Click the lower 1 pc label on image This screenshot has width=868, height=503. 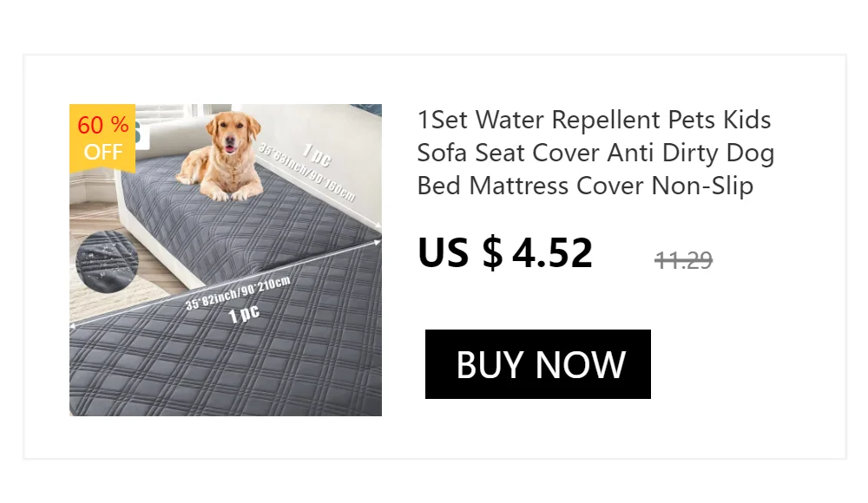pyautogui.click(x=244, y=314)
